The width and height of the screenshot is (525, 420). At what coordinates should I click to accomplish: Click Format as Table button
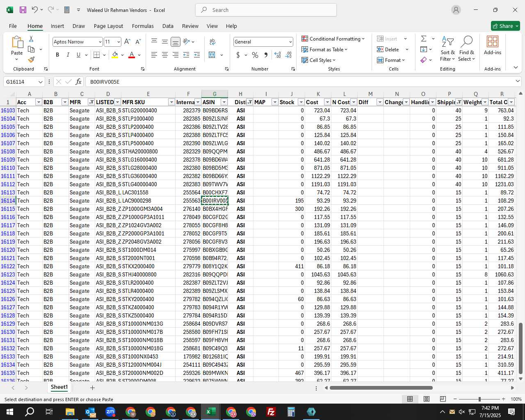[324, 49]
